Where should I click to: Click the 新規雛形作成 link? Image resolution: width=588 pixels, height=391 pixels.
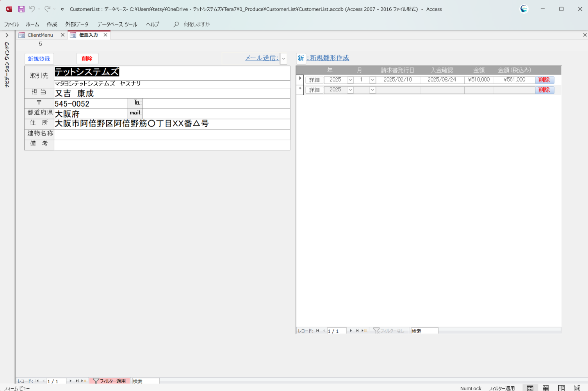tap(329, 58)
